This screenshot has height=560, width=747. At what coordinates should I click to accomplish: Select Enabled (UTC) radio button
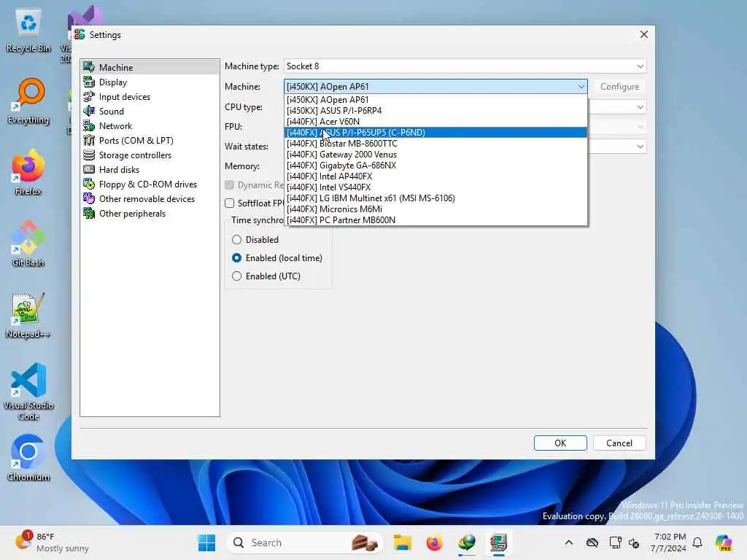tap(236, 276)
